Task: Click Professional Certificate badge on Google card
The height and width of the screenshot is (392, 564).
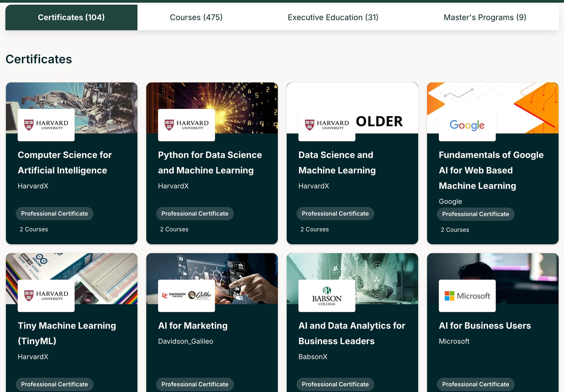Action: point(476,214)
